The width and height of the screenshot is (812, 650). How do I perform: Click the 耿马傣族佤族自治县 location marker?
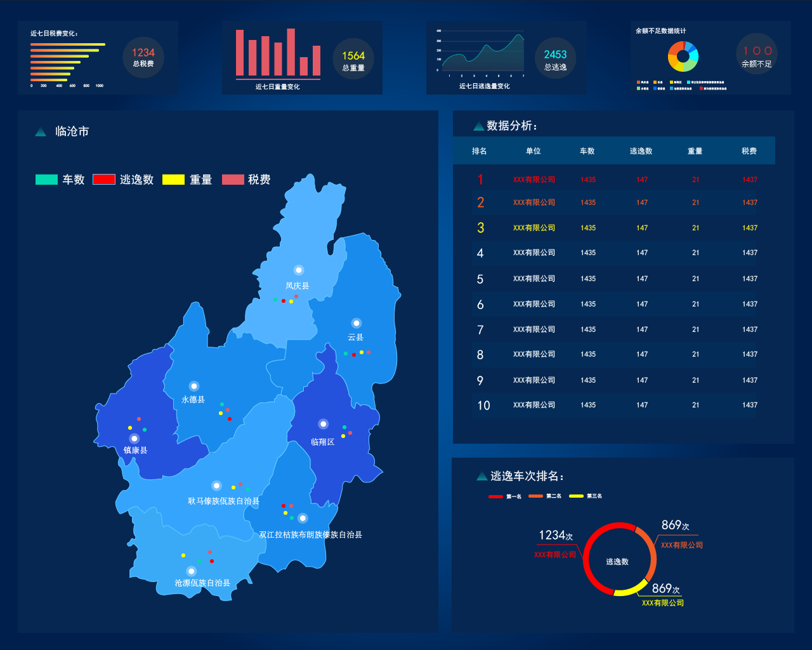tap(216, 486)
